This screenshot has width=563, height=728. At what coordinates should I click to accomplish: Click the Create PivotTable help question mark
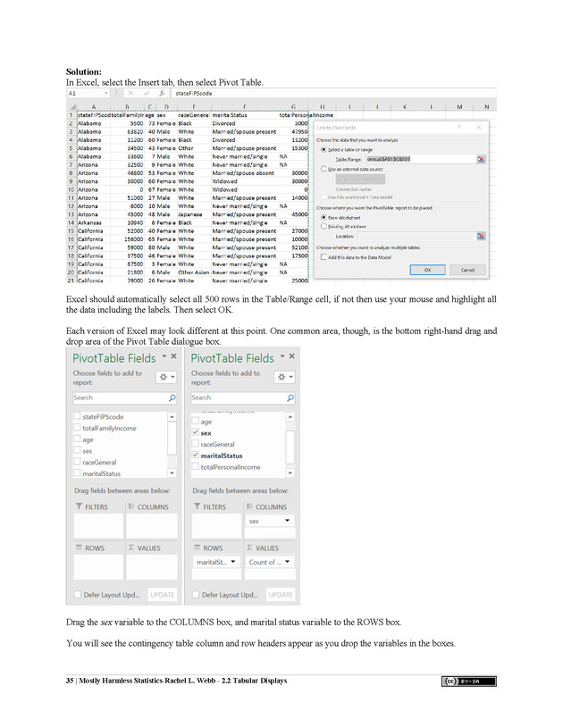tap(458, 127)
